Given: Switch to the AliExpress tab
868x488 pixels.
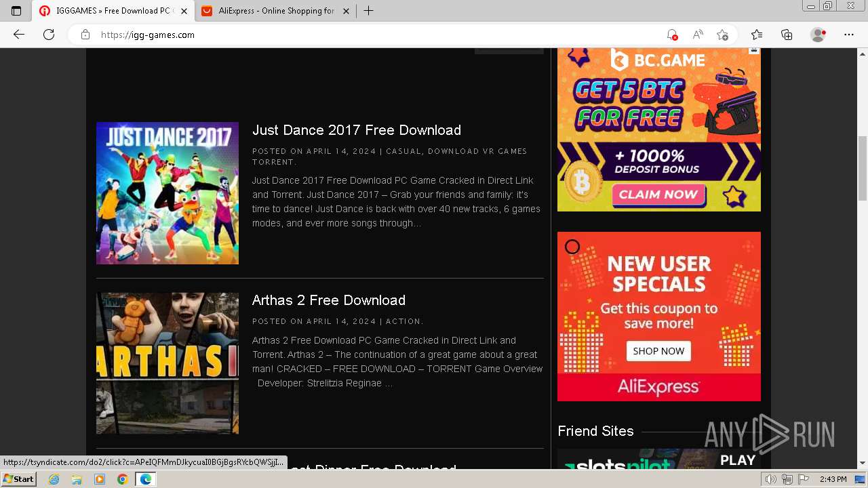Looking at the screenshot, I should [275, 11].
